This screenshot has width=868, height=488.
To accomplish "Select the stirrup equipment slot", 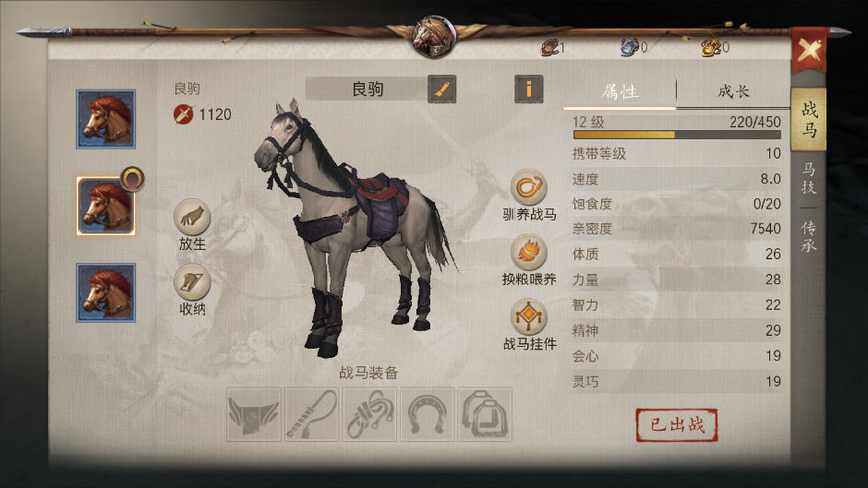I will [485, 414].
